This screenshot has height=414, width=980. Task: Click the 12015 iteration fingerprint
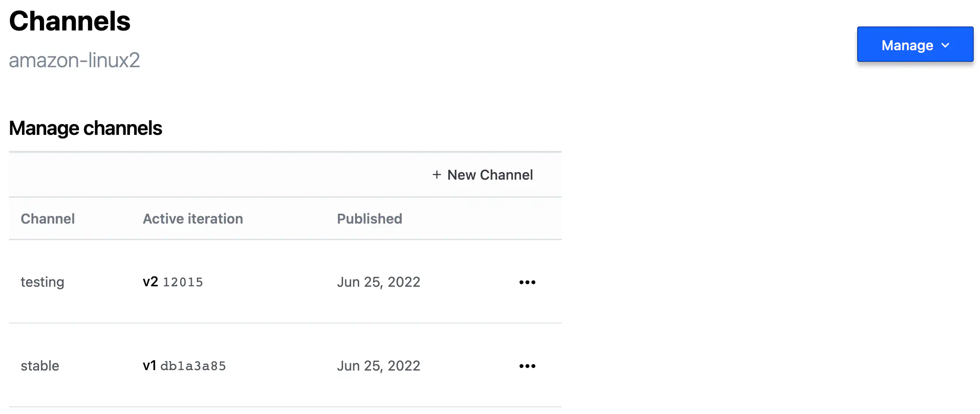(x=183, y=282)
